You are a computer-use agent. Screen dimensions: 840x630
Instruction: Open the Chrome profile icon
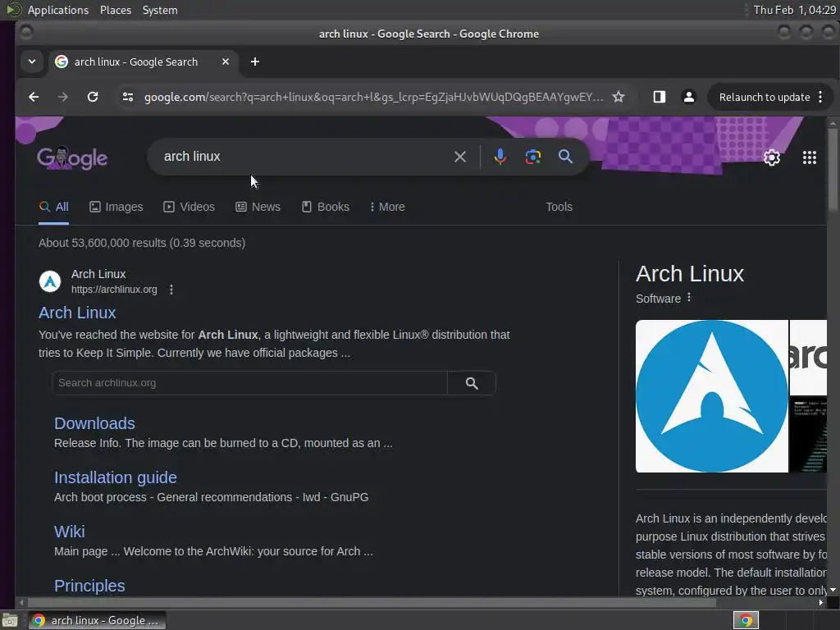tap(688, 97)
